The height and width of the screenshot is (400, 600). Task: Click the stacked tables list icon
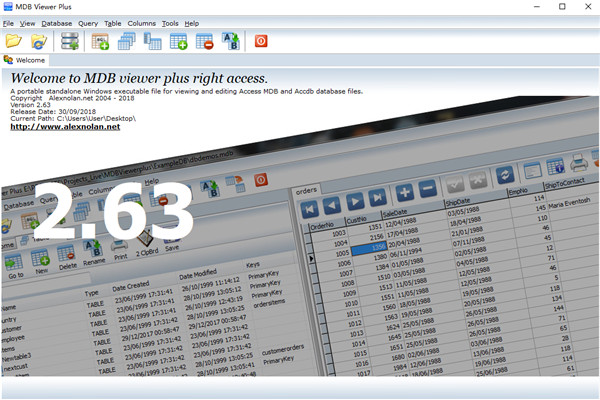point(127,41)
